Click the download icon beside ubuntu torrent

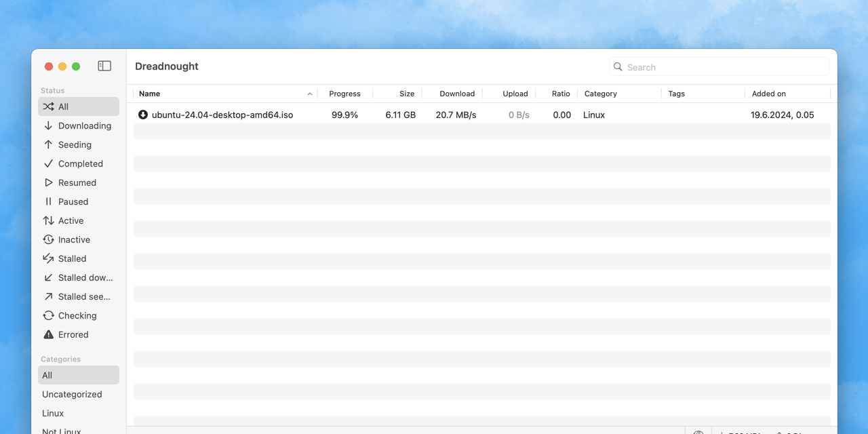[142, 115]
